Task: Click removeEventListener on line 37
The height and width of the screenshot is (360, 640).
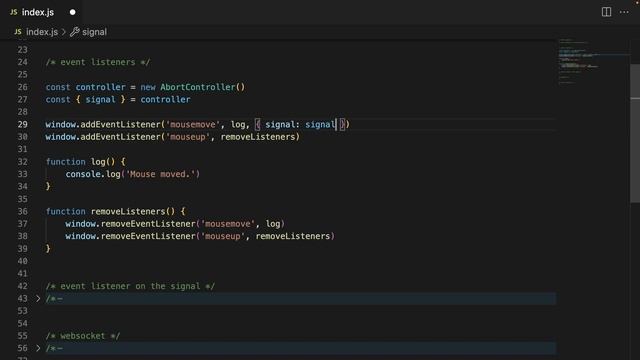Action: tap(148, 224)
